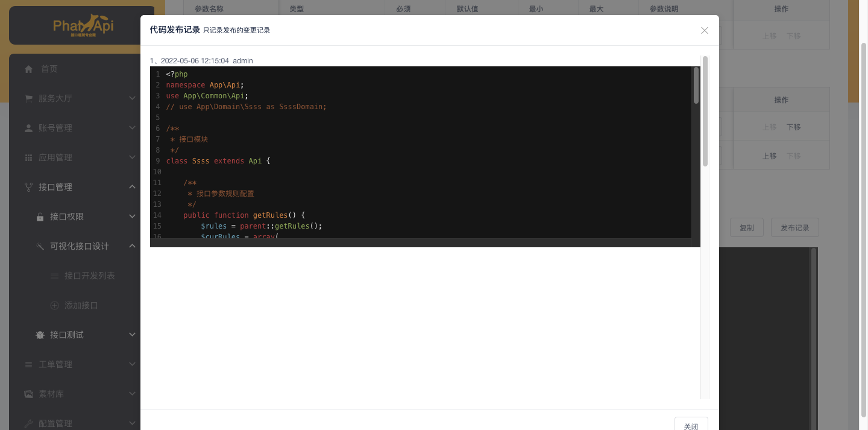
Task: Click the 发布记录 button behind the dialog
Action: coord(795,228)
